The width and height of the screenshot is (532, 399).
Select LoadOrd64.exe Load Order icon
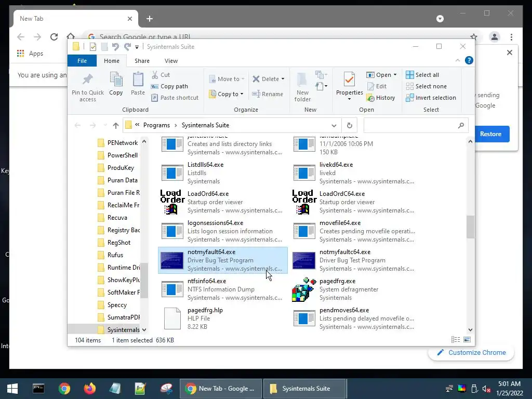172,202
